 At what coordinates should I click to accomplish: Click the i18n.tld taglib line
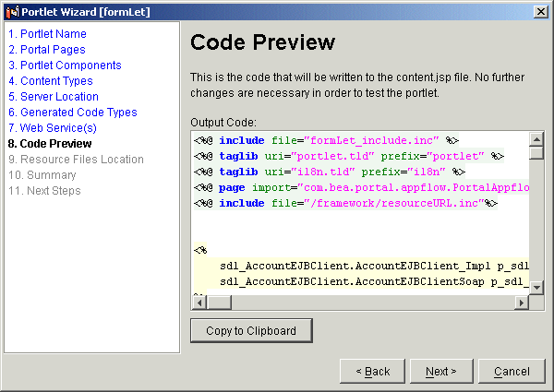[x=330, y=172]
